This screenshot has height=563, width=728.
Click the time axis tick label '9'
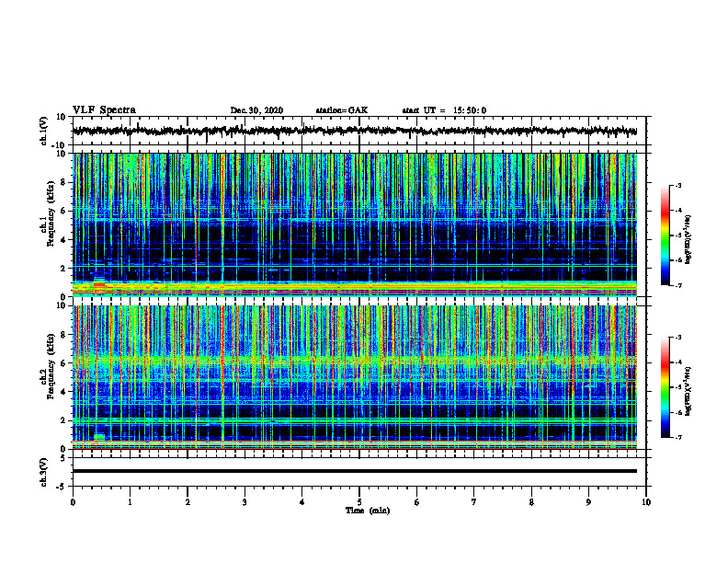[588, 502]
